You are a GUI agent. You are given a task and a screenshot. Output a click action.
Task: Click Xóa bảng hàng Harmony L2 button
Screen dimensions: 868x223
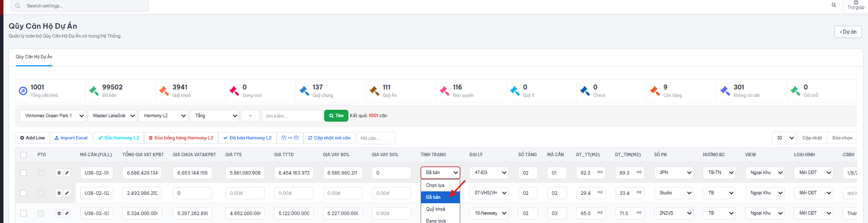181,138
